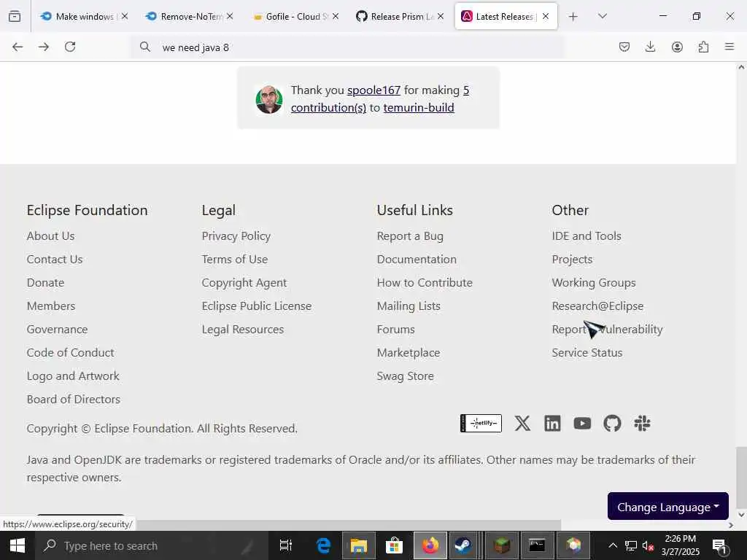The height and width of the screenshot is (560, 747).
Task: Open the Pocket save icon
Action: pyautogui.click(x=624, y=47)
